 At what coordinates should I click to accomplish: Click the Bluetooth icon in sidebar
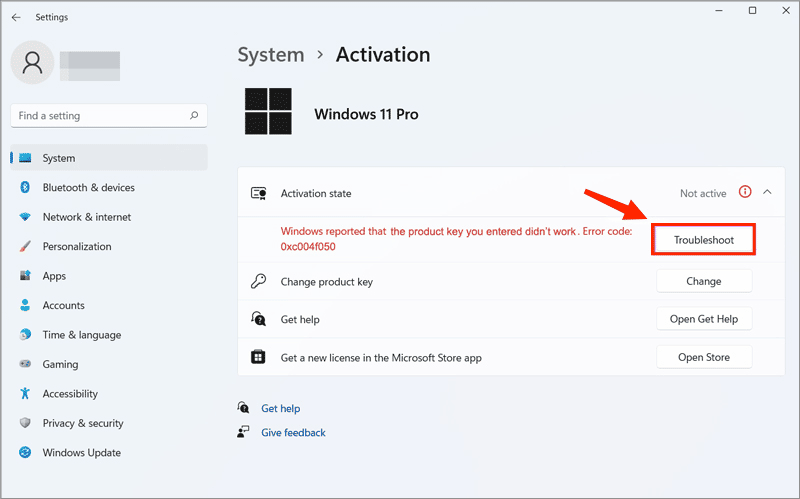coord(25,187)
